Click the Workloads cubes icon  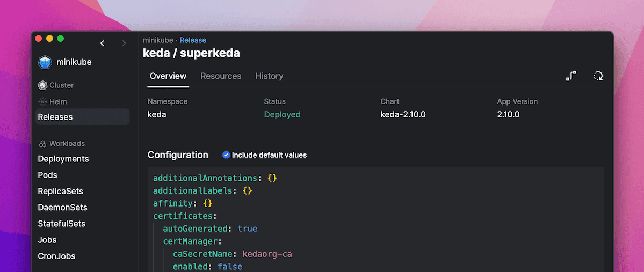(x=42, y=144)
